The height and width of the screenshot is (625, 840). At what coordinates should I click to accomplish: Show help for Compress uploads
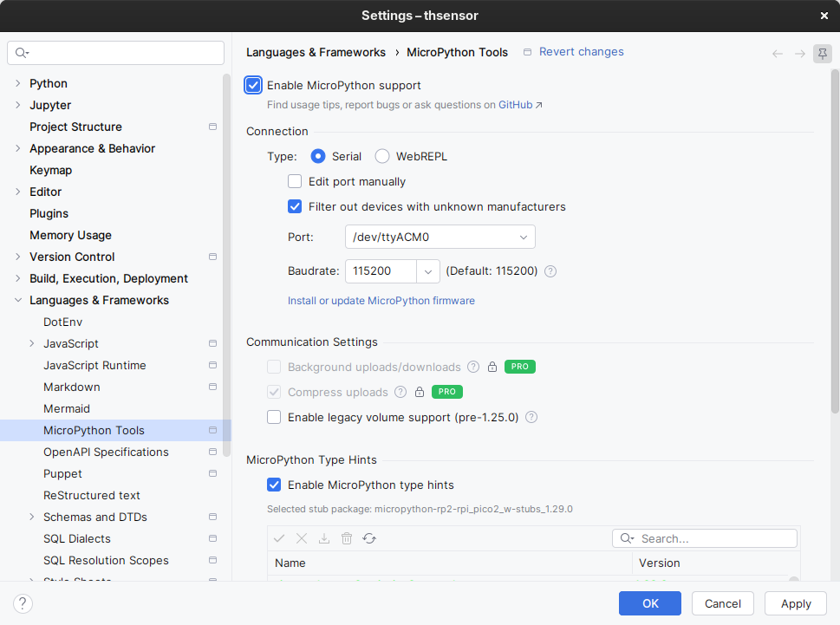pos(400,392)
